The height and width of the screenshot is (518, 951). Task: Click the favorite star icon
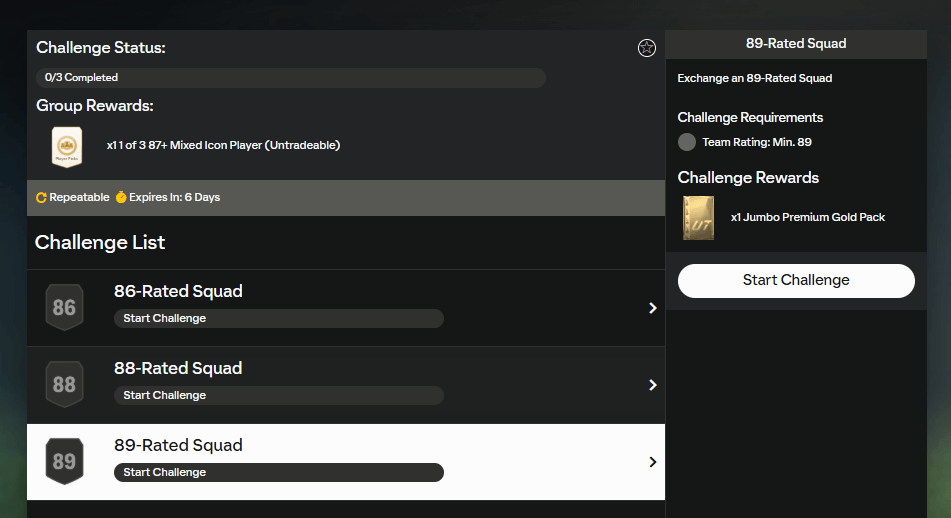tap(647, 48)
